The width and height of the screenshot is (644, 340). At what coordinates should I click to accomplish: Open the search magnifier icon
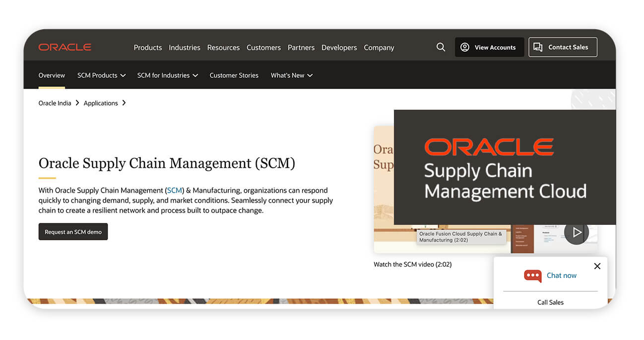(x=441, y=47)
